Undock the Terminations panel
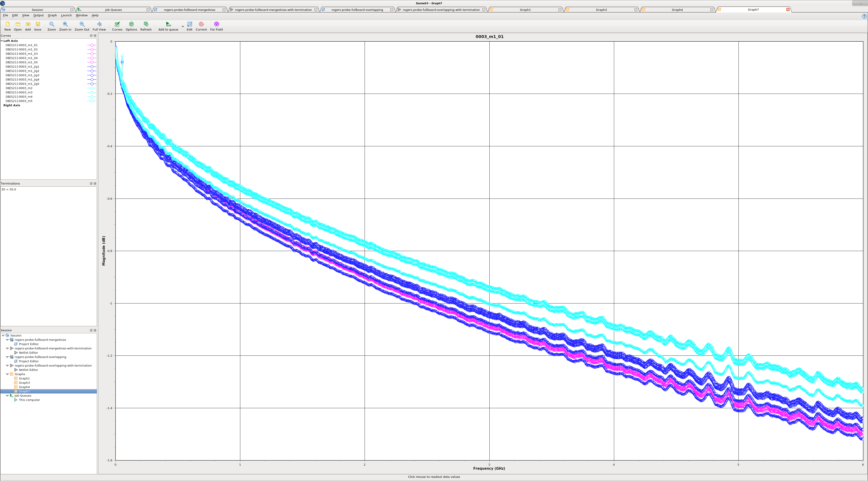The height and width of the screenshot is (481, 868). point(91,184)
